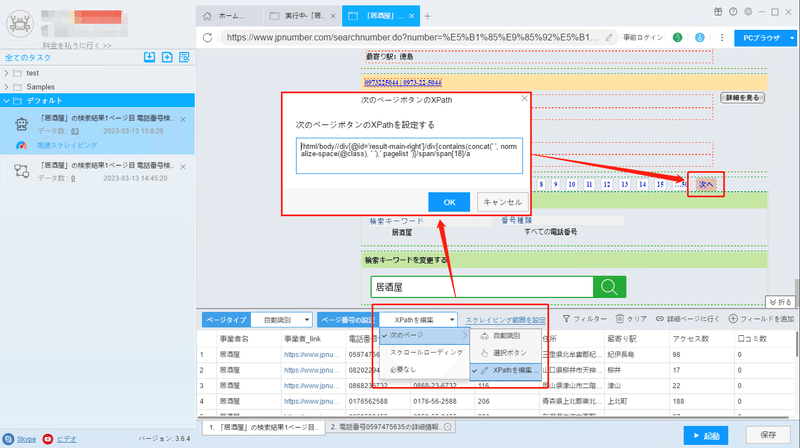
Task: Open page 10 in pagination
Action: pyautogui.click(x=572, y=185)
